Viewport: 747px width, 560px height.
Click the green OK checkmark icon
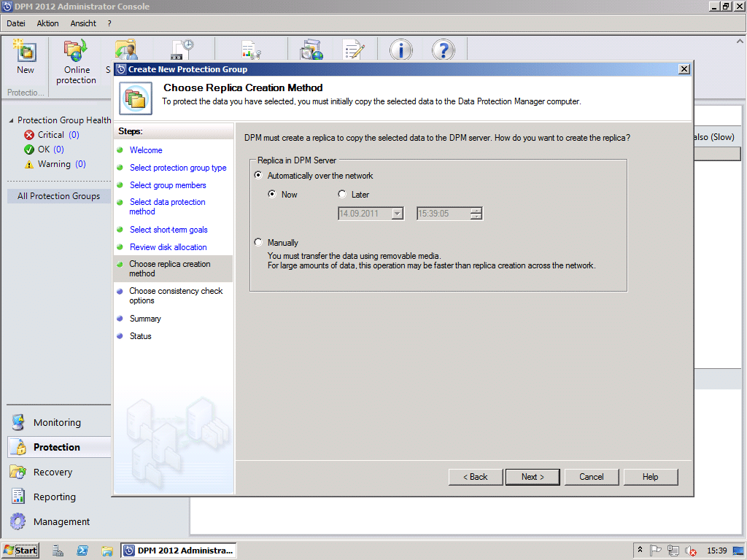pyautogui.click(x=29, y=149)
